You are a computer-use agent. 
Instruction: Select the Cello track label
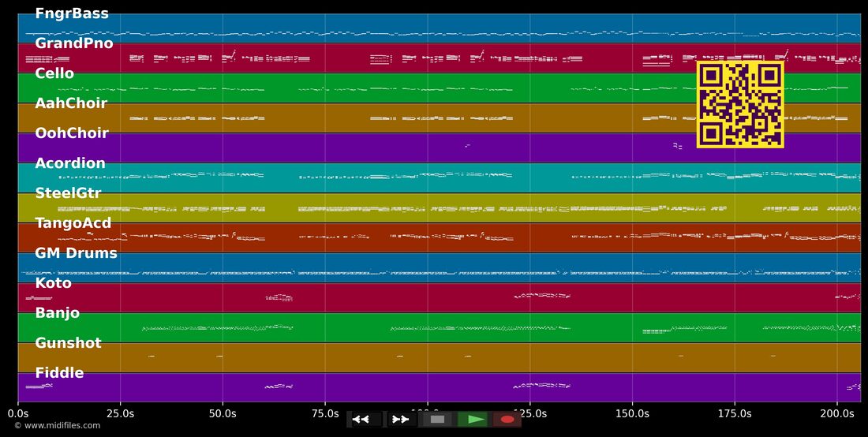(54, 73)
